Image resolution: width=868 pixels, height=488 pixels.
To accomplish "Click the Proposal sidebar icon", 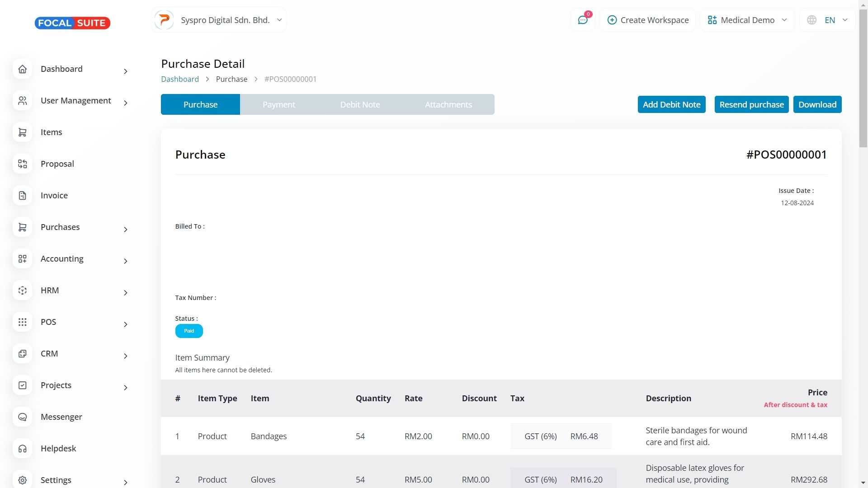I will coord(23,164).
